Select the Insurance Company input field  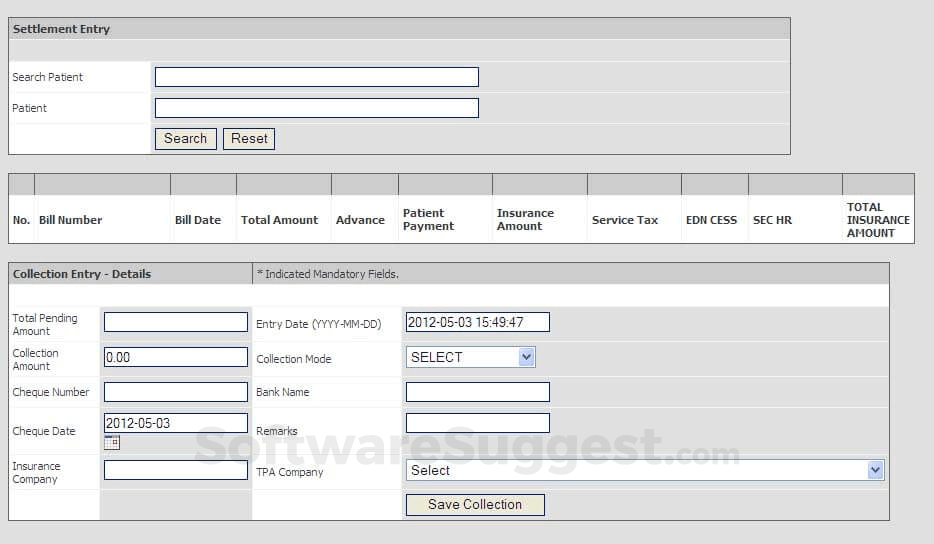tap(175, 470)
